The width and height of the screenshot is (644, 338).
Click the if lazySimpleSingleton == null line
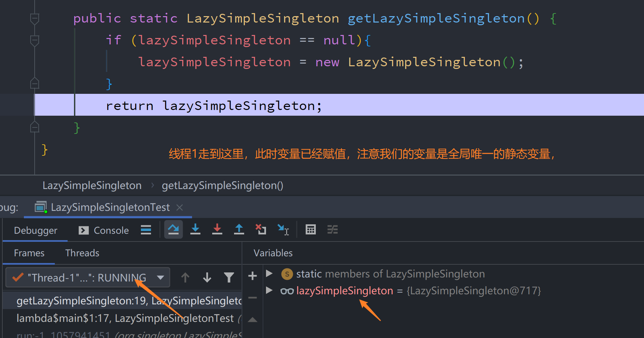coord(238,40)
